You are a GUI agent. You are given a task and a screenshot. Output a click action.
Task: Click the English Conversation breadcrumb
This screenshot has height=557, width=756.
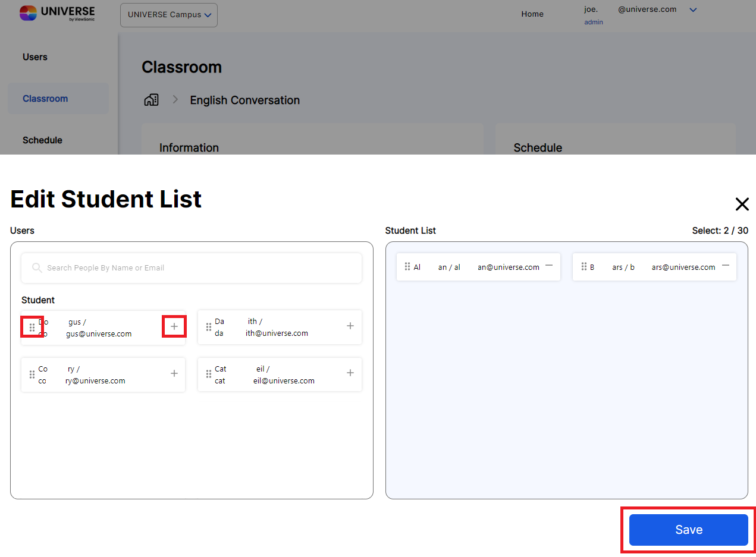pos(245,100)
